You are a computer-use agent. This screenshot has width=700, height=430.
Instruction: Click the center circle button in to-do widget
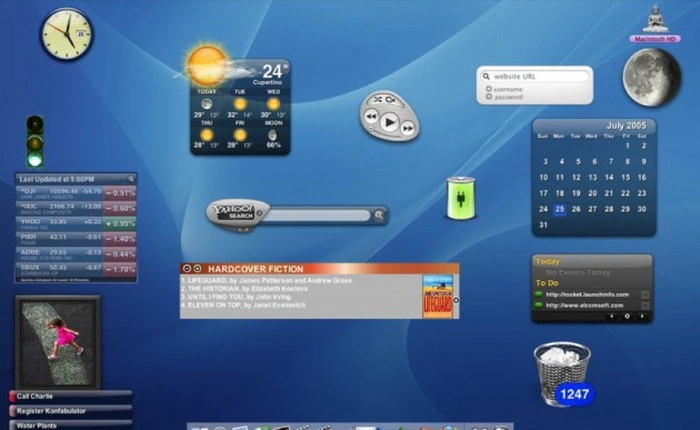[627, 316]
